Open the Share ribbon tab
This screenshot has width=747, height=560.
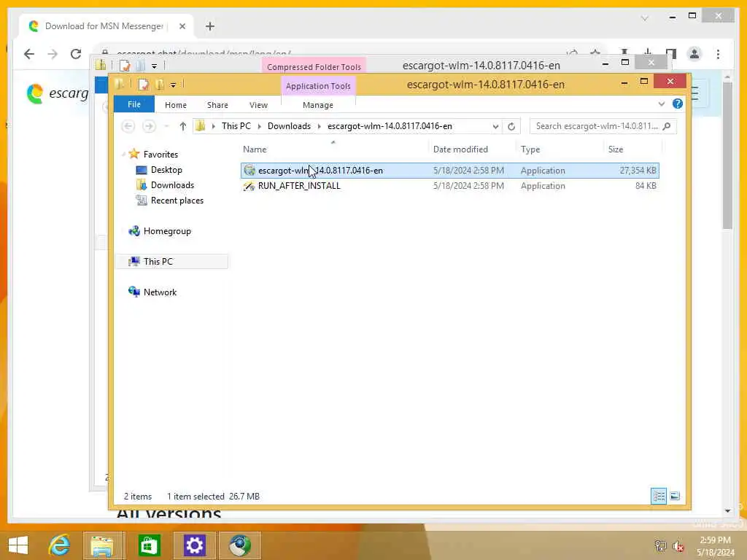coord(217,105)
